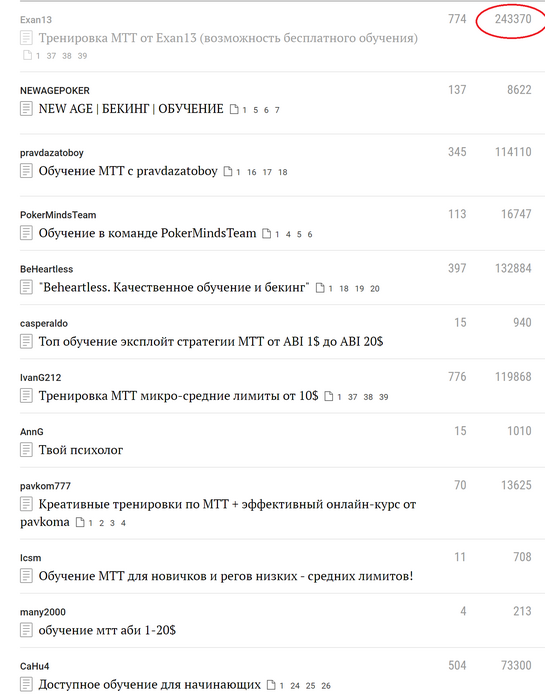This screenshot has width=545, height=700.
Task: Jump to page 20 of Beheartless thread
Action: 375,288
